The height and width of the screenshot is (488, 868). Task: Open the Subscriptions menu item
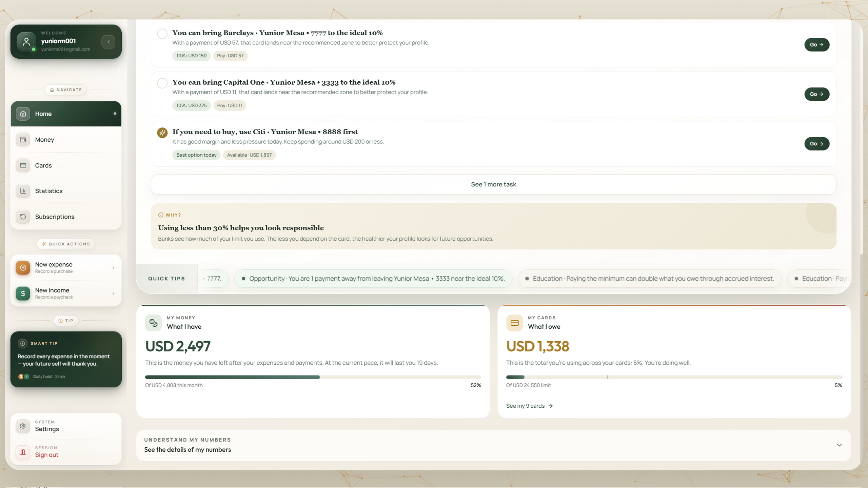pos(66,217)
